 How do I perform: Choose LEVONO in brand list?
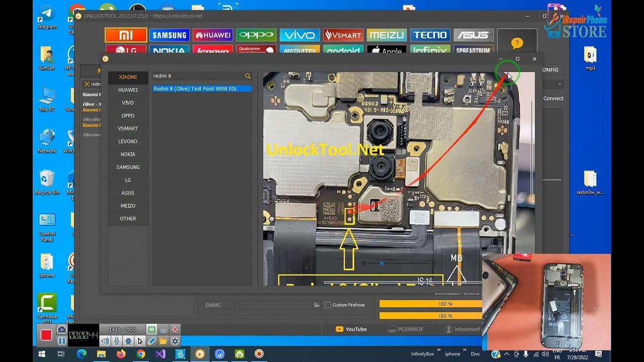point(128,141)
